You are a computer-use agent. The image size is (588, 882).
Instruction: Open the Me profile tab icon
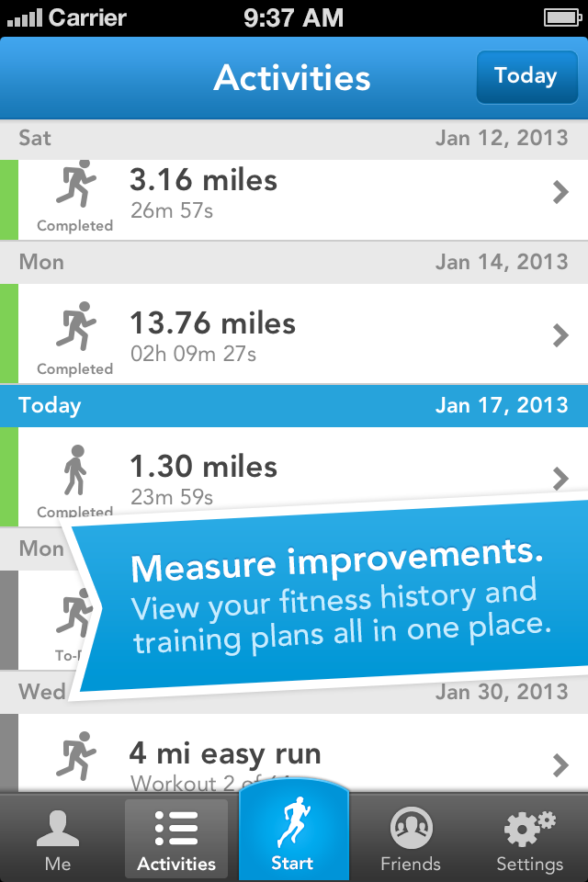(57, 829)
